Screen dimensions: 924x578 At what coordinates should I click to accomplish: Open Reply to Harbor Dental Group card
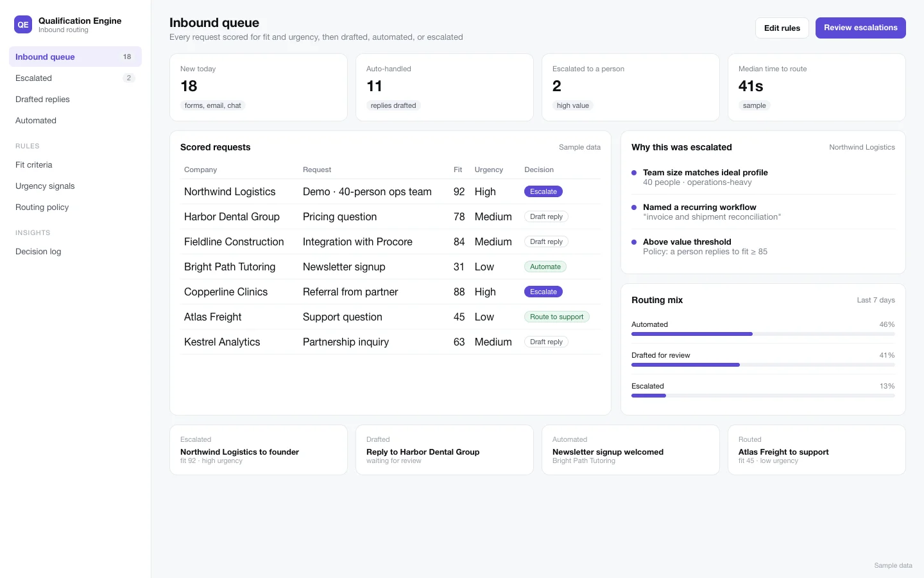(445, 450)
